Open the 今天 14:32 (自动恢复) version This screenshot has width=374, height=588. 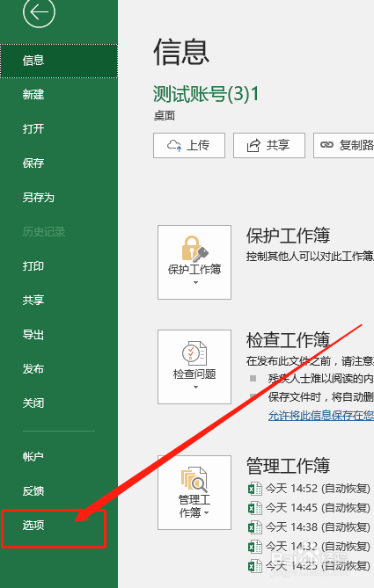coord(318,547)
